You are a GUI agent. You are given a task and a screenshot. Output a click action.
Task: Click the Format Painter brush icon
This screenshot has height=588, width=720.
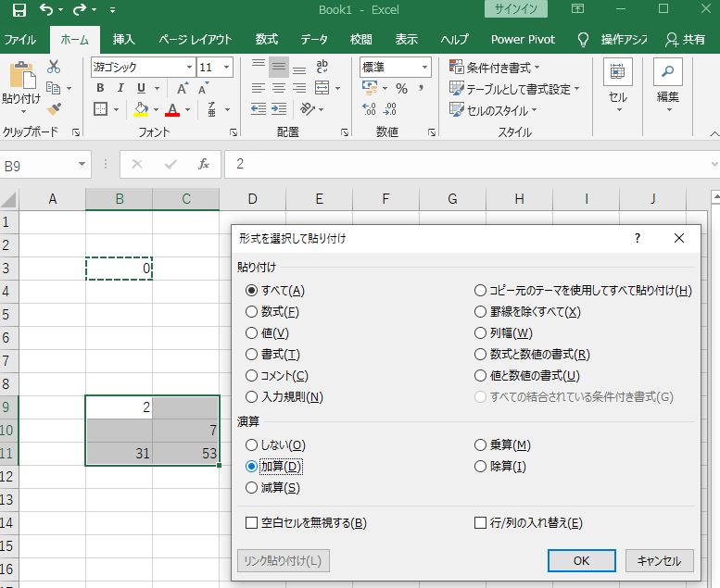[54, 108]
